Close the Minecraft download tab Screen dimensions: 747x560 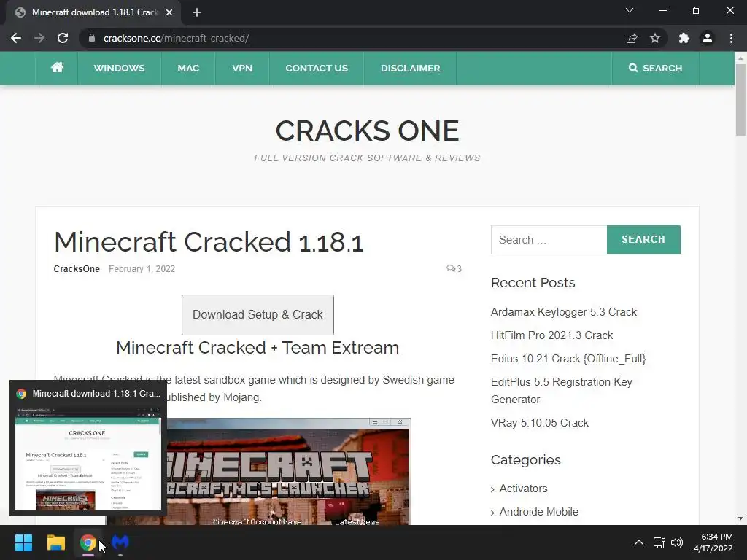click(x=169, y=12)
